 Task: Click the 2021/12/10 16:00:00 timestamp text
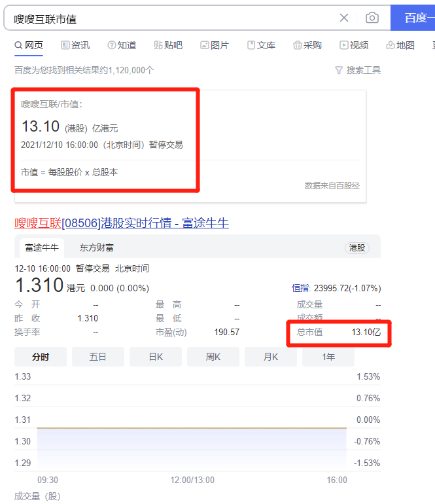pos(60,145)
